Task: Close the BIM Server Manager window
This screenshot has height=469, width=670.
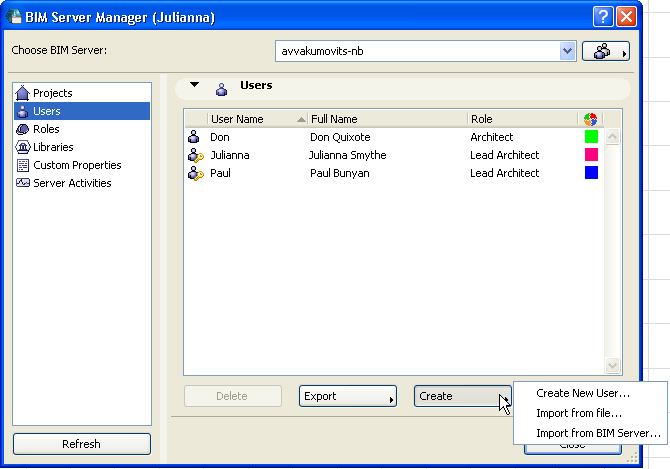Action: point(626,17)
